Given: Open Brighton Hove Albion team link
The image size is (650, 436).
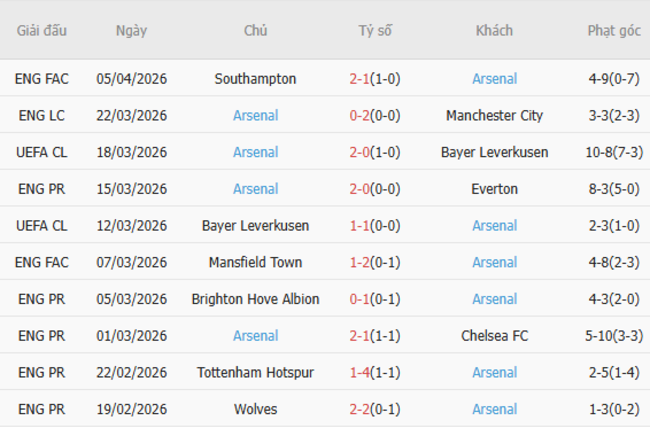Looking at the screenshot, I should click(255, 299).
